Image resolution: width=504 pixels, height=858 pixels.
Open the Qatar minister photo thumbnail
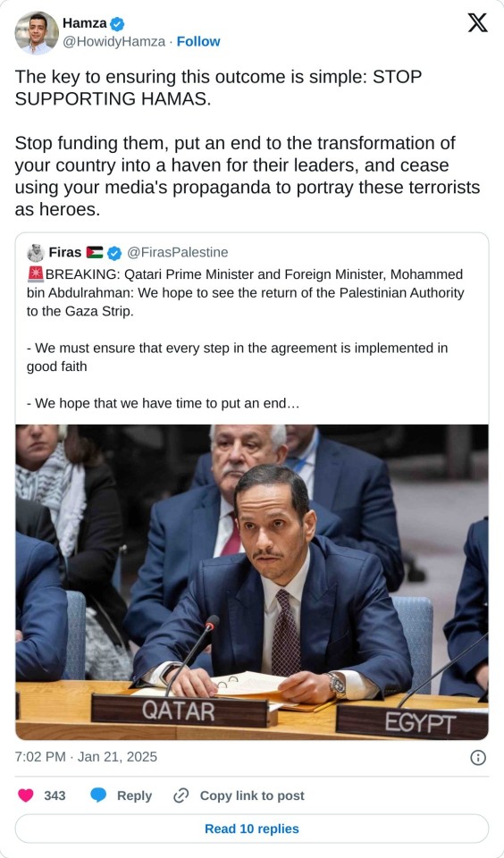[x=252, y=582]
